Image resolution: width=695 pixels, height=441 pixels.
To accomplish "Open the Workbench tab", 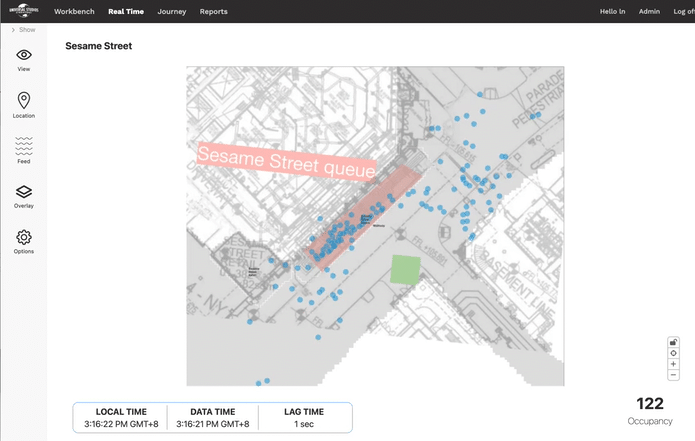I will pyautogui.click(x=74, y=12).
